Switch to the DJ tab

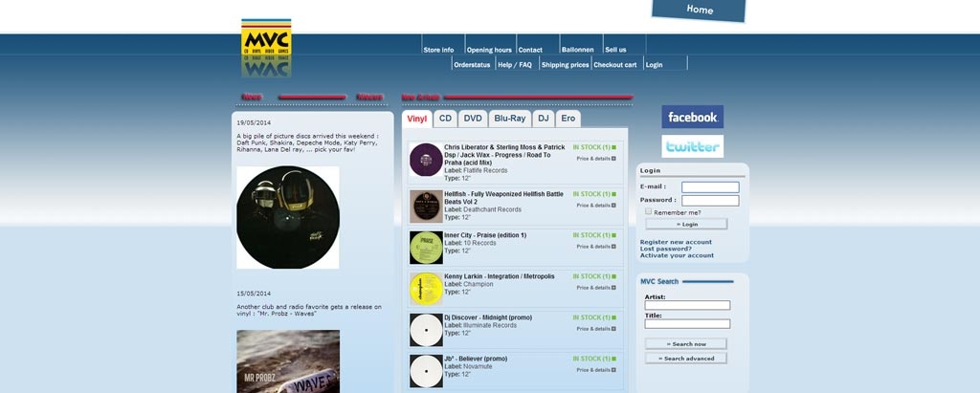tap(544, 119)
